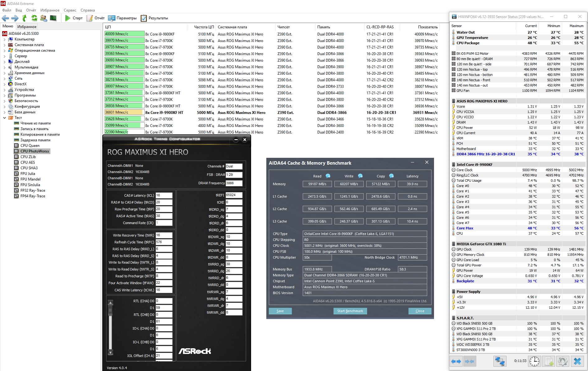Screen dimensions: 588x371
Task: Open the monitor graph icon in AIDA64 toolbar
Action: [x=53, y=18]
